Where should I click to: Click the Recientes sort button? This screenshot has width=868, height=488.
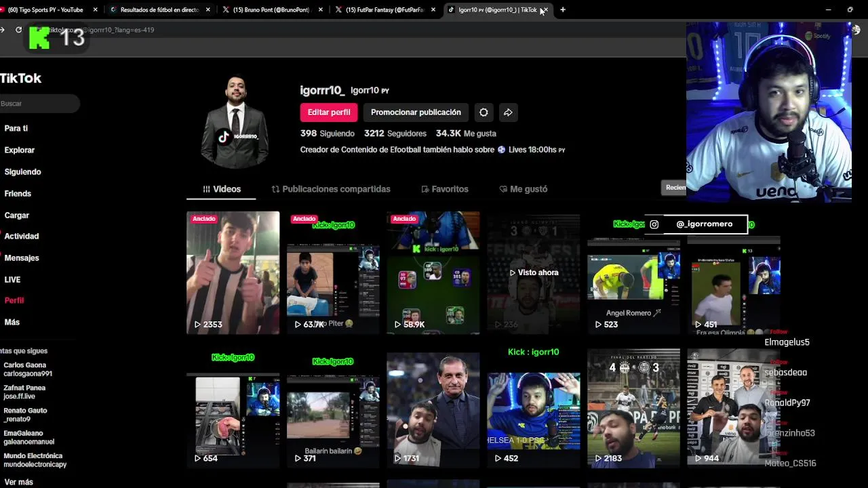(674, 188)
